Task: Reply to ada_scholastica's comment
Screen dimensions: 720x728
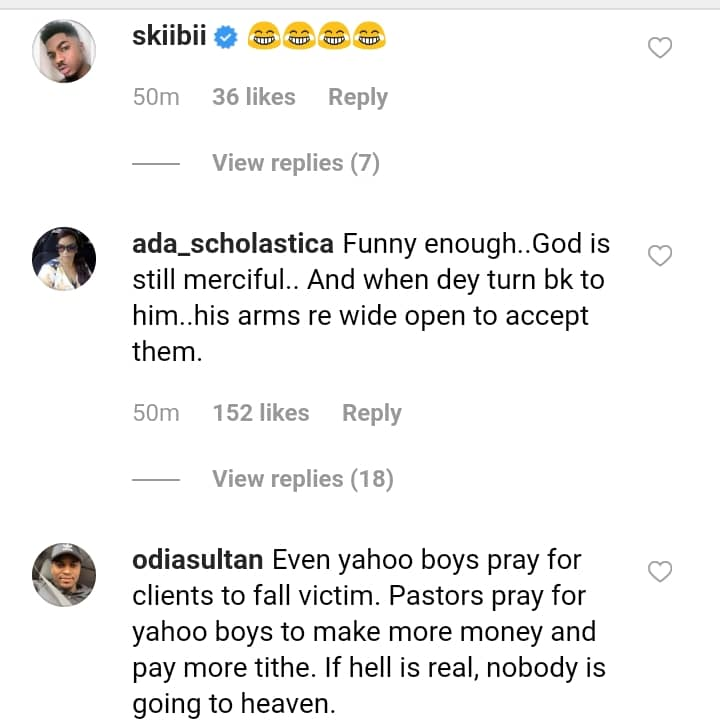Action: (x=371, y=413)
